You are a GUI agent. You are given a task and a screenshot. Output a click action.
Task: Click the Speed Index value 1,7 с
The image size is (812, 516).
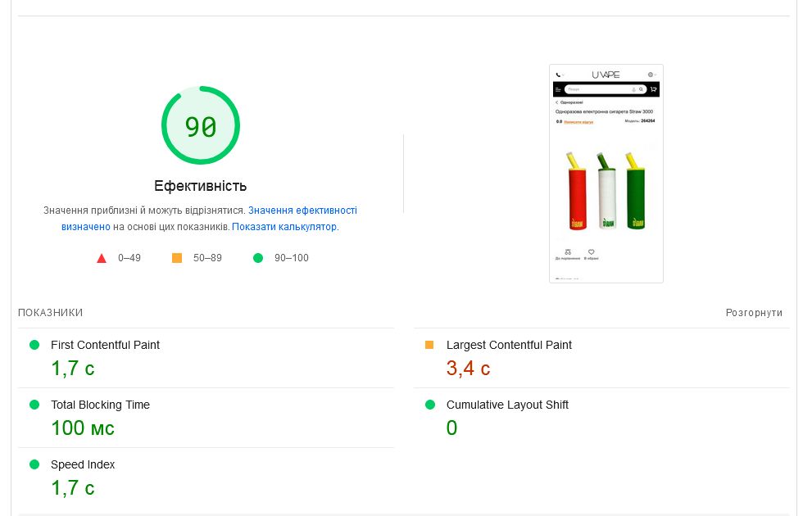point(73,488)
